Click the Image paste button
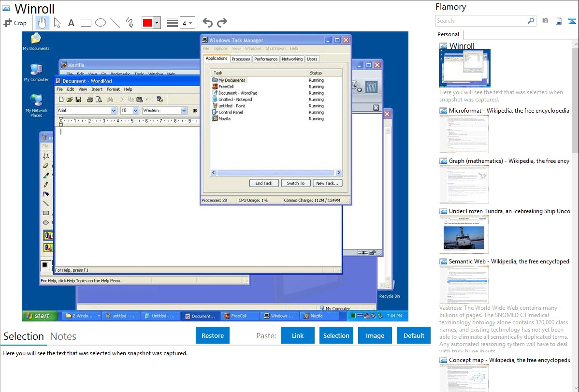Image resolution: width=579 pixels, height=392 pixels. (x=375, y=335)
